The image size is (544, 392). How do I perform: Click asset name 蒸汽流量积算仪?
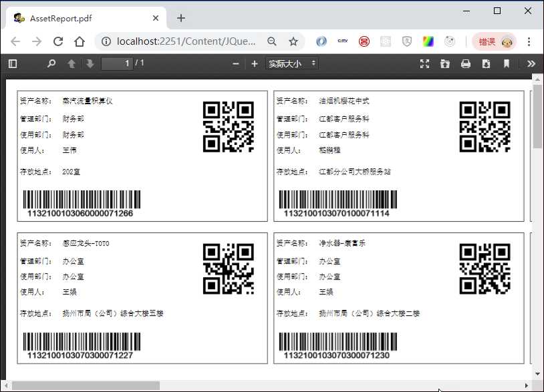pyautogui.click(x=88, y=101)
